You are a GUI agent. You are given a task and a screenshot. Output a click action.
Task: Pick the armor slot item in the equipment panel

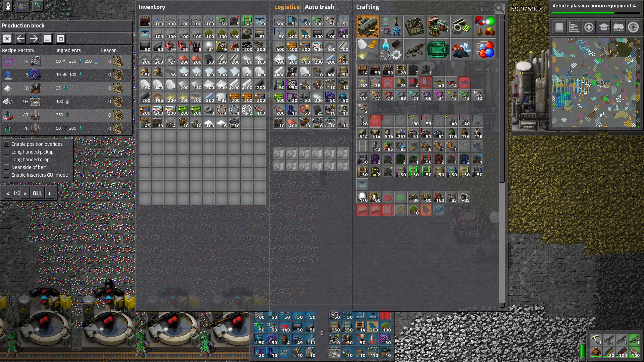click(x=596, y=353)
